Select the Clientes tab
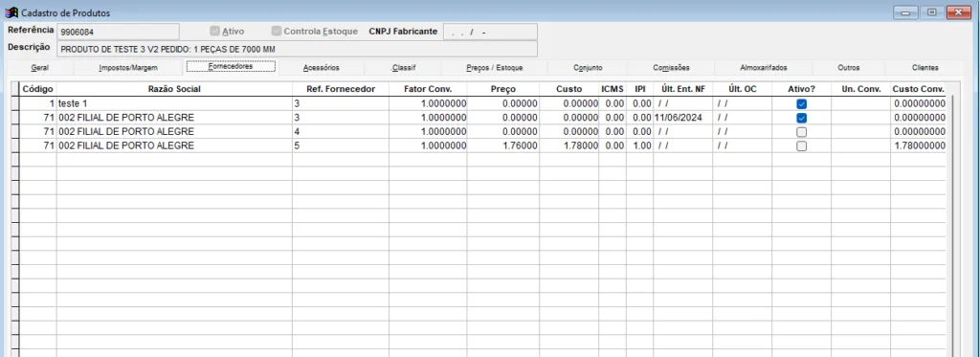 click(925, 68)
